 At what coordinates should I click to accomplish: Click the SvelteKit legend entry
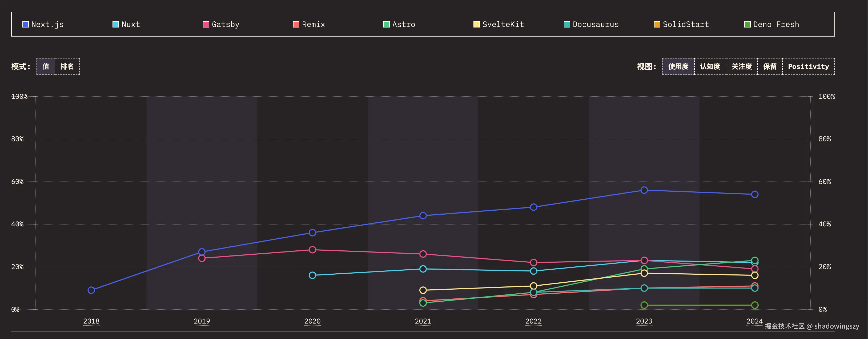coord(503,24)
